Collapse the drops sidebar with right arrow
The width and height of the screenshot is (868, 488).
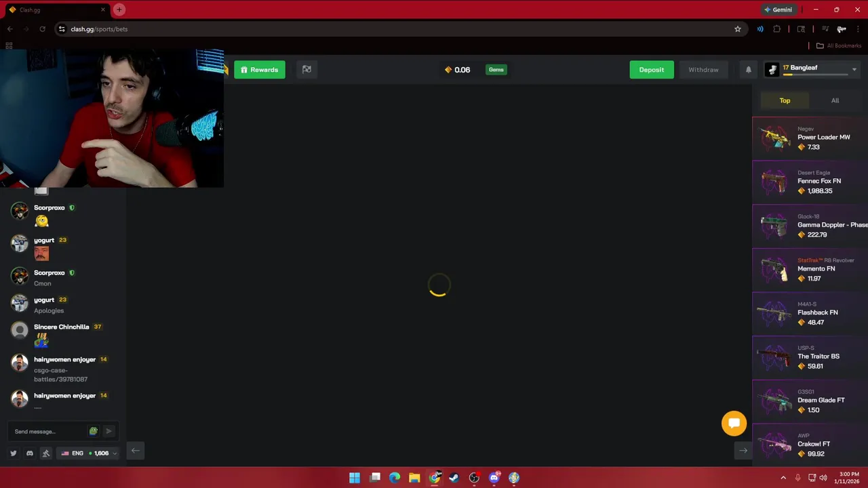click(743, 451)
